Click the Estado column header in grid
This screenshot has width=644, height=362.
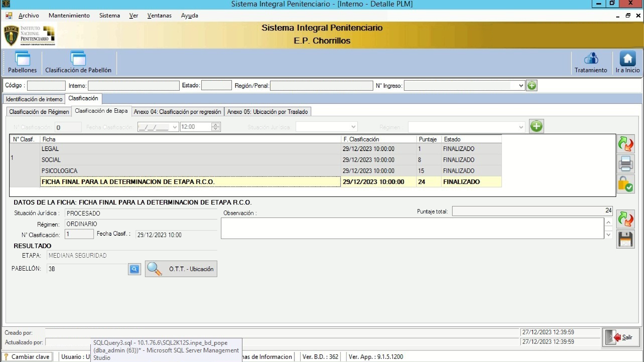(471, 139)
